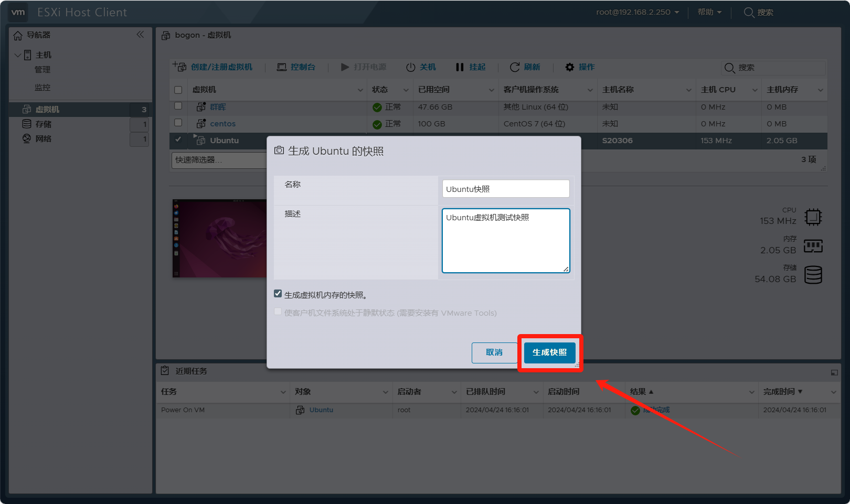The width and height of the screenshot is (850, 504).
Task: Click the 名称 input field with Ubuntu快照
Action: [505, 189]
